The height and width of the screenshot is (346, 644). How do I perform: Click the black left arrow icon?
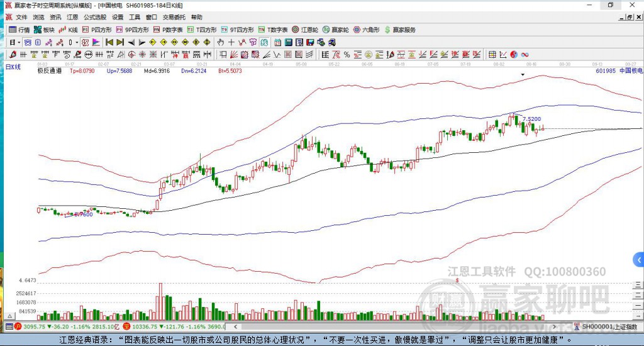(x=131, y=42)
